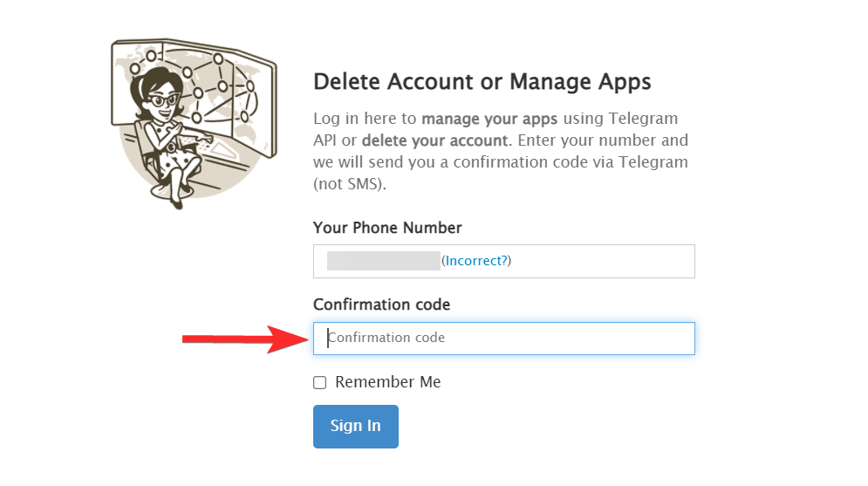Click the '(not SMS)' text
Image resolution: width=868 pixels, height=486 pixels.
(348, 184)
